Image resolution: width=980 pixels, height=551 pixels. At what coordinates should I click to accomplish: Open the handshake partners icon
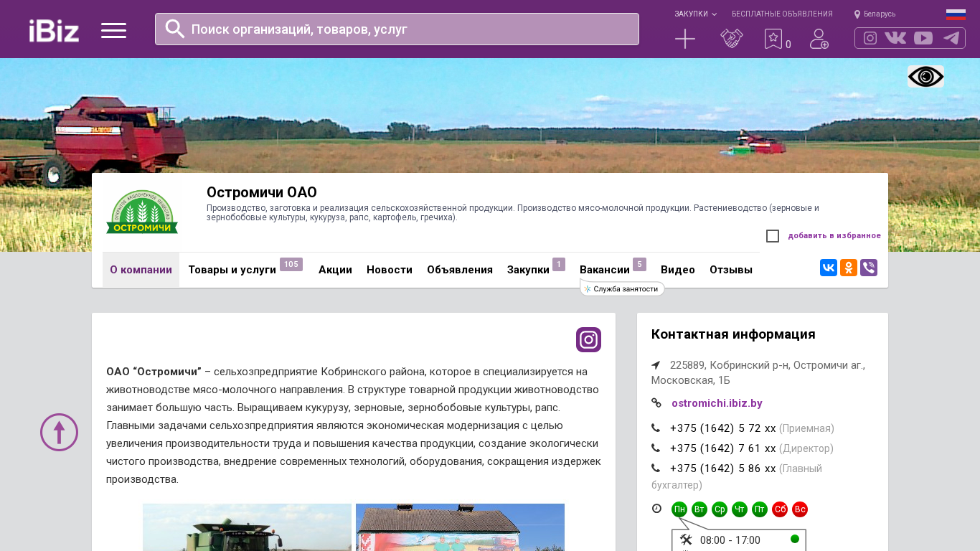[x=732, y=39]
